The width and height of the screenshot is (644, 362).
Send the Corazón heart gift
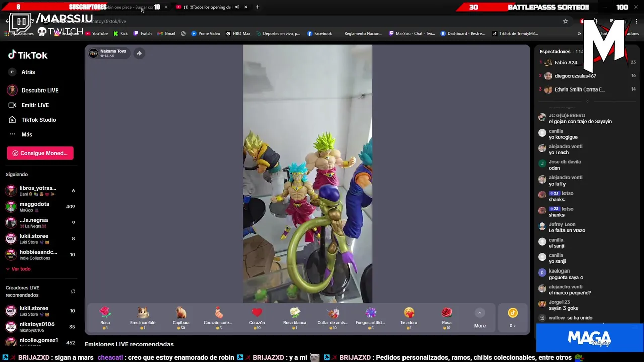tap(257, 318)
